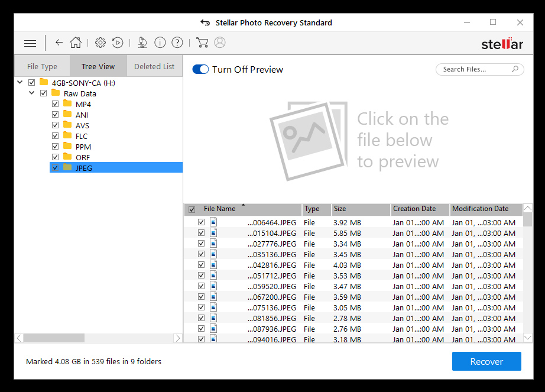Collapse the 4GB-SONY-CA (H:) drive node
Image resolution: width=545 pixels, height=392 pixels.
click(x=20, y=83)
